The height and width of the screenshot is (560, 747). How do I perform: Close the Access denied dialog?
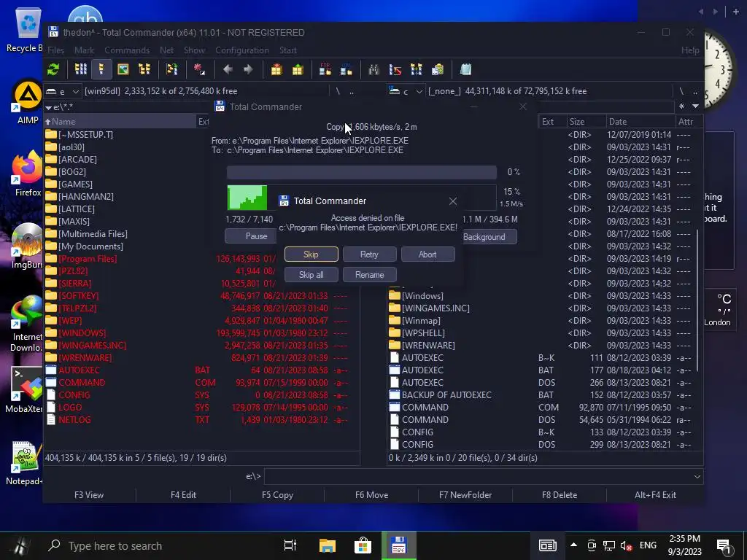452,201
